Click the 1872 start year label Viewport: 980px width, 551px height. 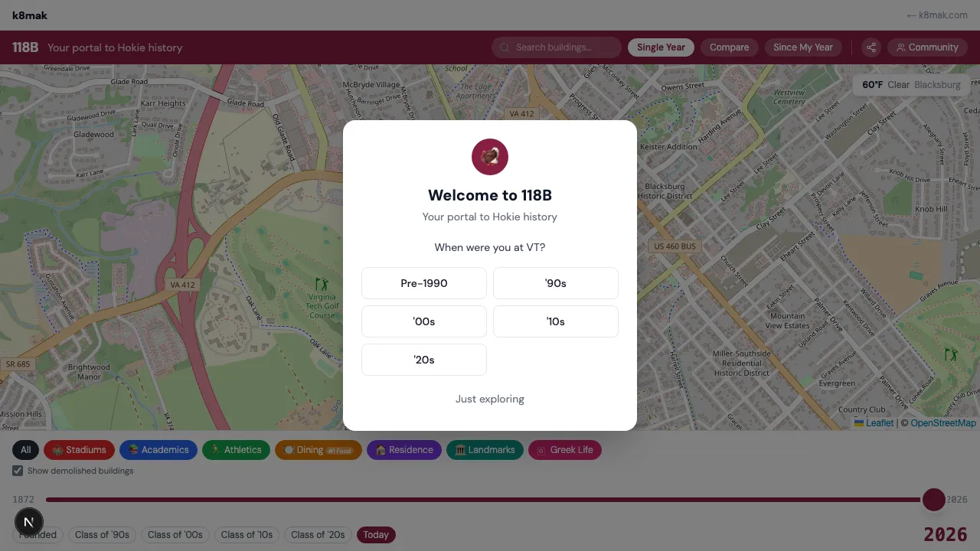coord(23,500)
